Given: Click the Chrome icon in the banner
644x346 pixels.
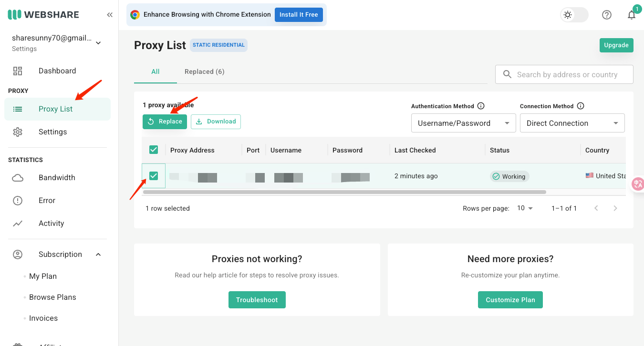Looking at the screenshot, I should [x=135, y=15].
